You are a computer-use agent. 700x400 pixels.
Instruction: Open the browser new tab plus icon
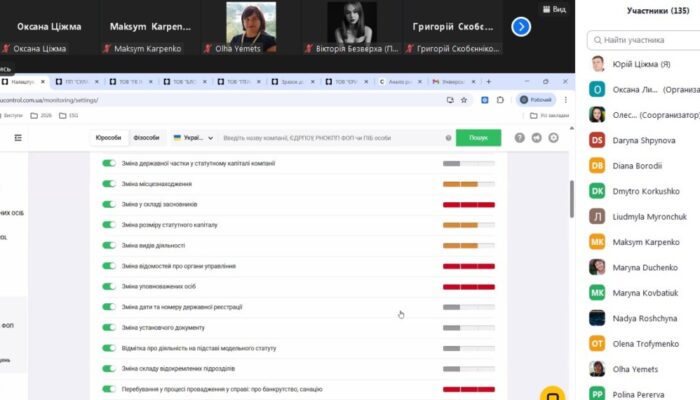(x=488, y=81)
